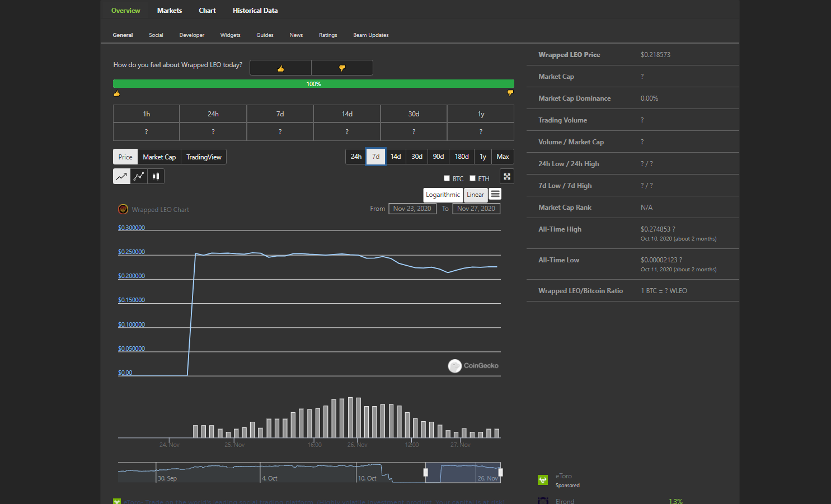Vote thumbs down for Wrapped LEO

[342, 68]
